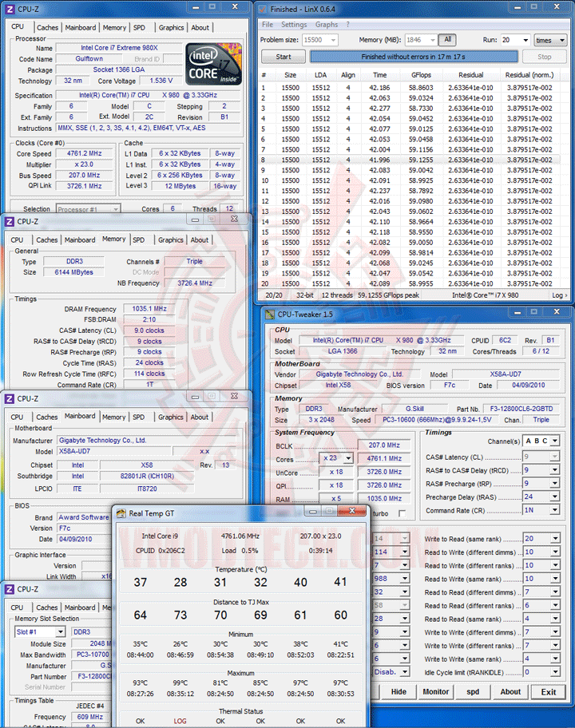This screenshot has height=728, width=575.
Task: Click the Real Temp GT title bar icon
Action: (121, 513)
